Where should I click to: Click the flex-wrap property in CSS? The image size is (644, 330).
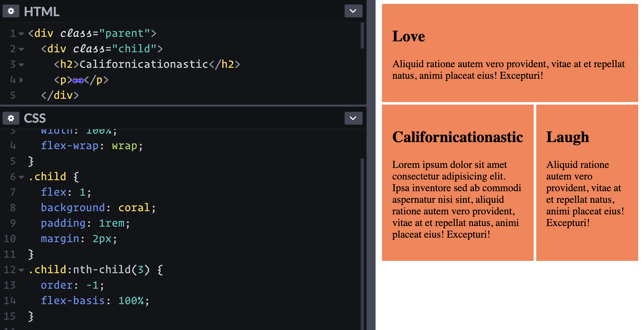click(70, 146)
